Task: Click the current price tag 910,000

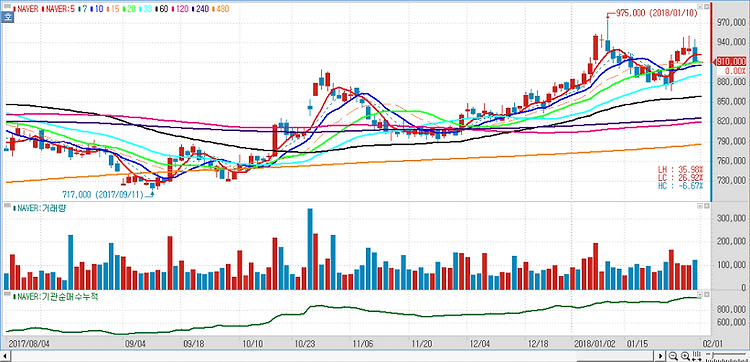Action: tap(730, 61)
